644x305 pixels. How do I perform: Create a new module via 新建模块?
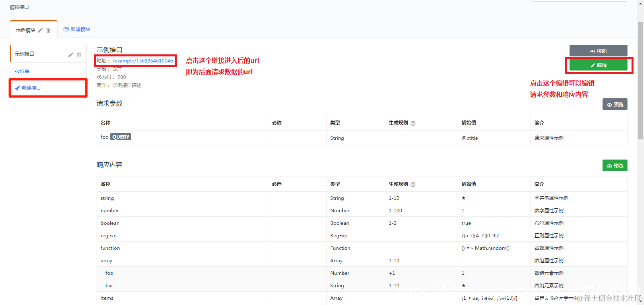click(x=77, y=29)
